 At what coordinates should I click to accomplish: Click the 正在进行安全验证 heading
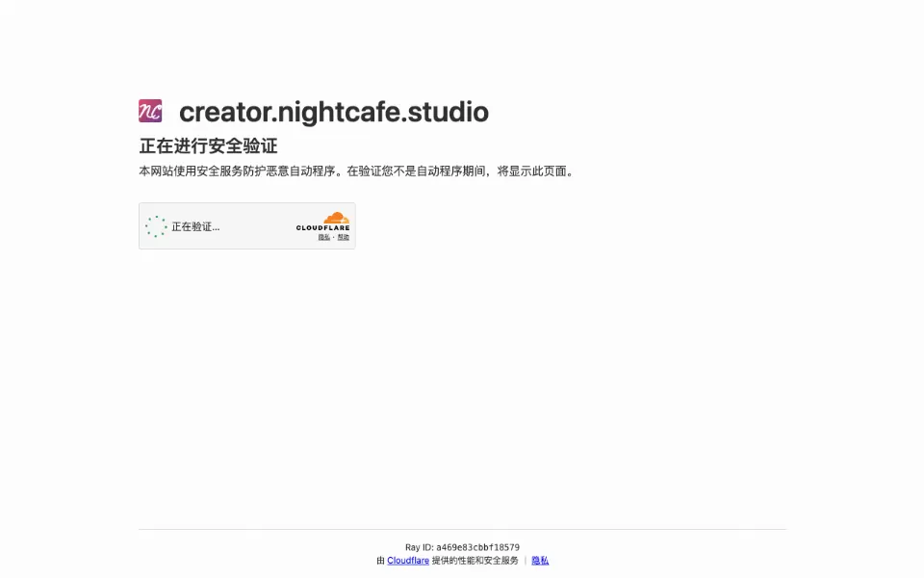(208, 145)
